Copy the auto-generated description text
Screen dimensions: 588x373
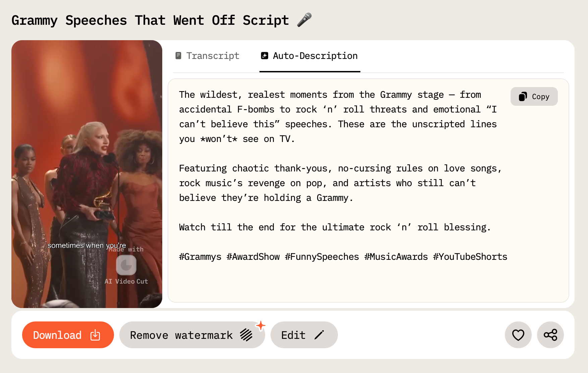pyautogui.click(x=534, y=97)
